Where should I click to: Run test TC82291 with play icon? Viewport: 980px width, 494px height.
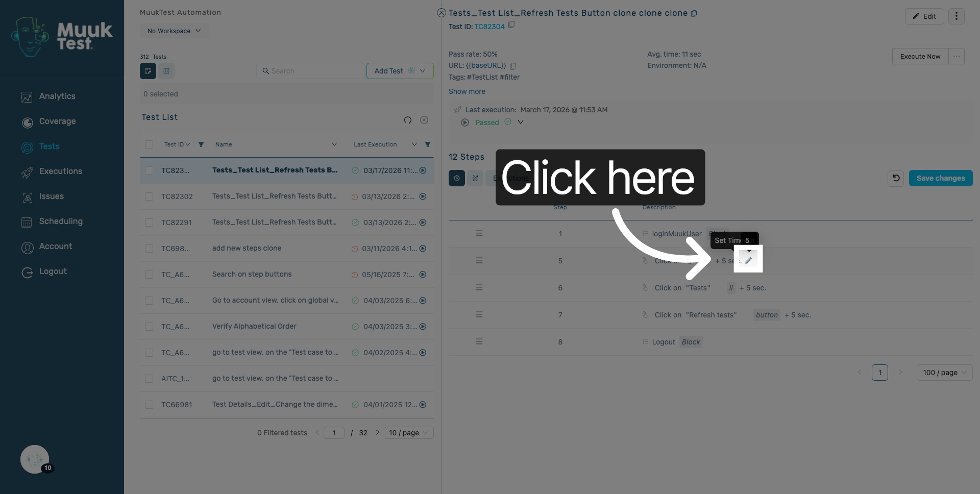tap(423, 223)
